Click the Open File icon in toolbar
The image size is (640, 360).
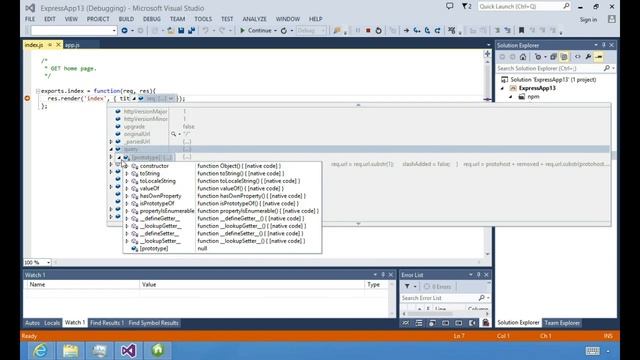171,30
